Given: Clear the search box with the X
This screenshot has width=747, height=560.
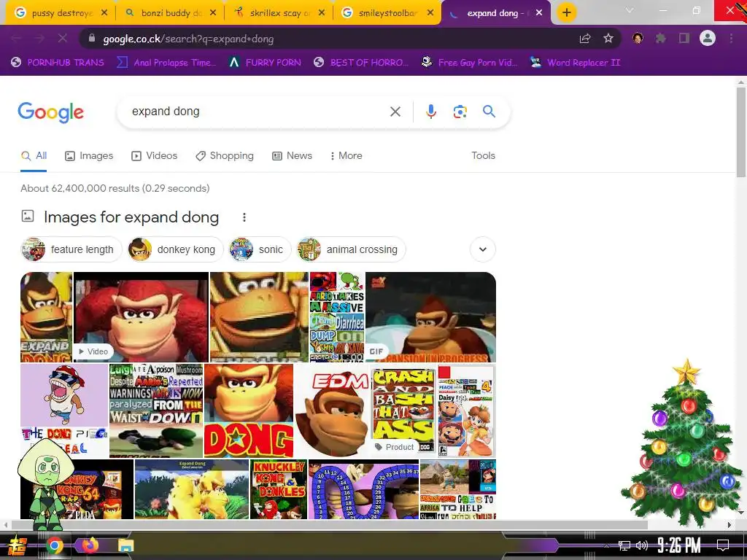Looking at the screenshot, I should pos(395,112).
